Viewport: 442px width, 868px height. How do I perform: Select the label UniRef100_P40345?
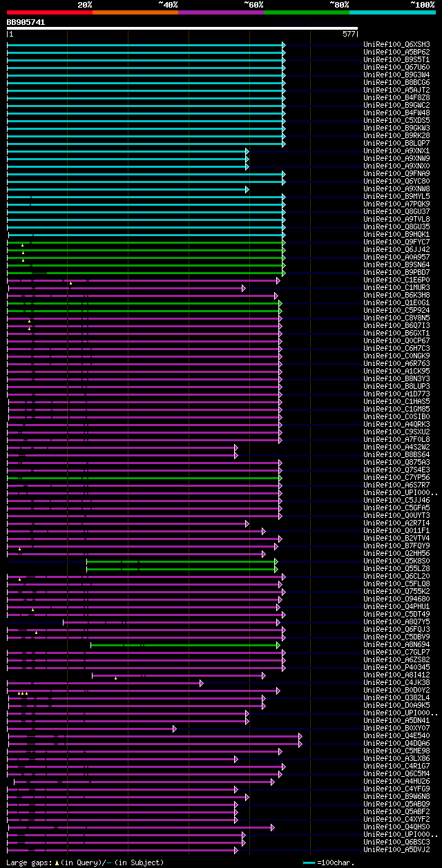click(x=396, y=667)
